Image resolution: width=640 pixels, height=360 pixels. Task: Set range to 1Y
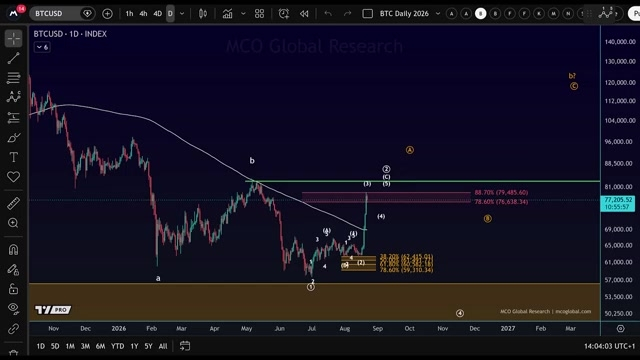tap(134, 346)
